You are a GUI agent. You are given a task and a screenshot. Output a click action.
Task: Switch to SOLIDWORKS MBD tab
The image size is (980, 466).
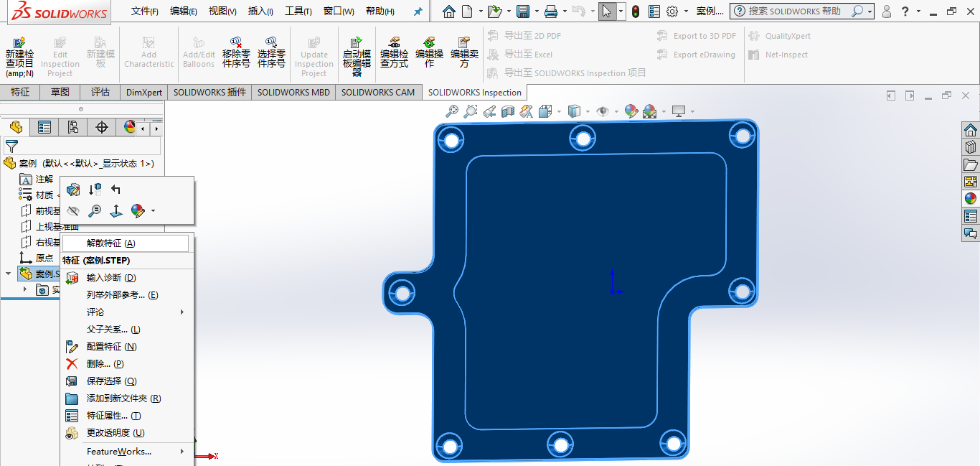pyautogui.click(x=293, y=92)
